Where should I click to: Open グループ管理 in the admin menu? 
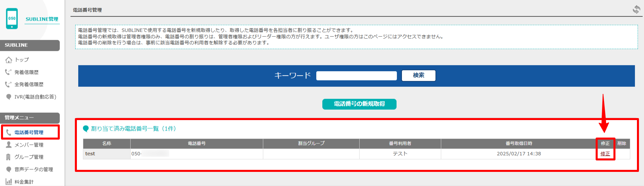pos(29,157)
